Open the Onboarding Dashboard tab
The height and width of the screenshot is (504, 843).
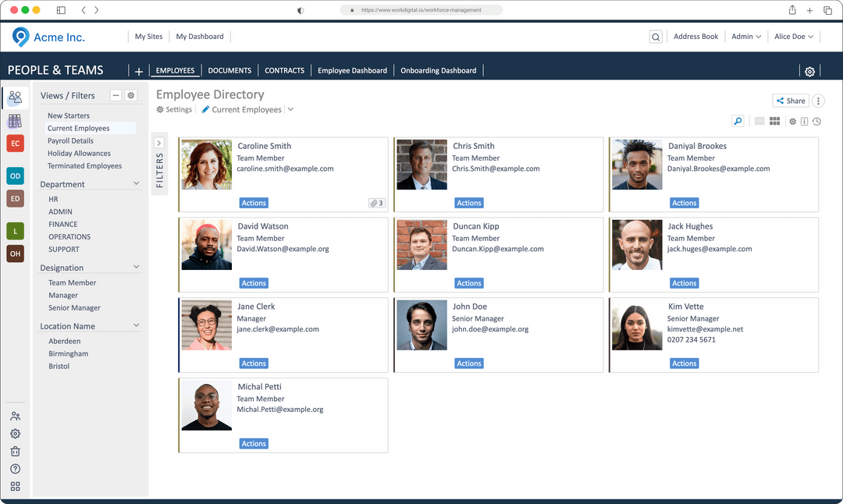438,70
